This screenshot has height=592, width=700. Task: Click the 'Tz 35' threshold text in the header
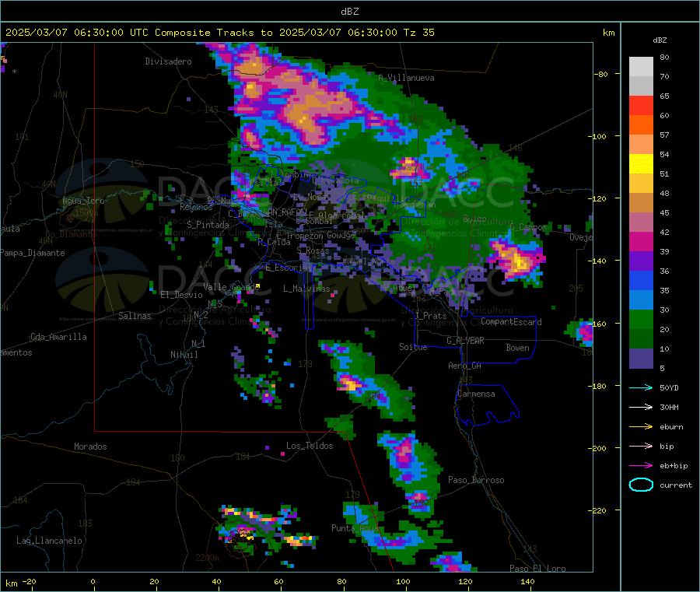click(418, 33)
